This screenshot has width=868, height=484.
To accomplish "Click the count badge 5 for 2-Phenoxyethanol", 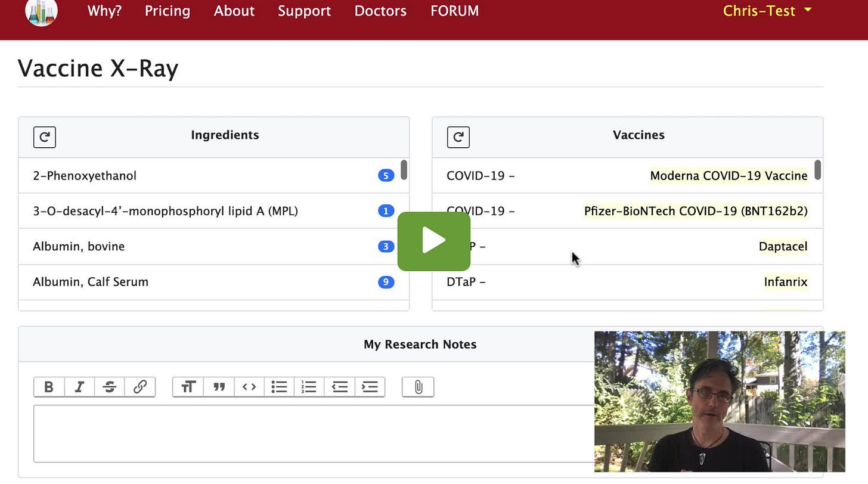I will tap(386, 176).
